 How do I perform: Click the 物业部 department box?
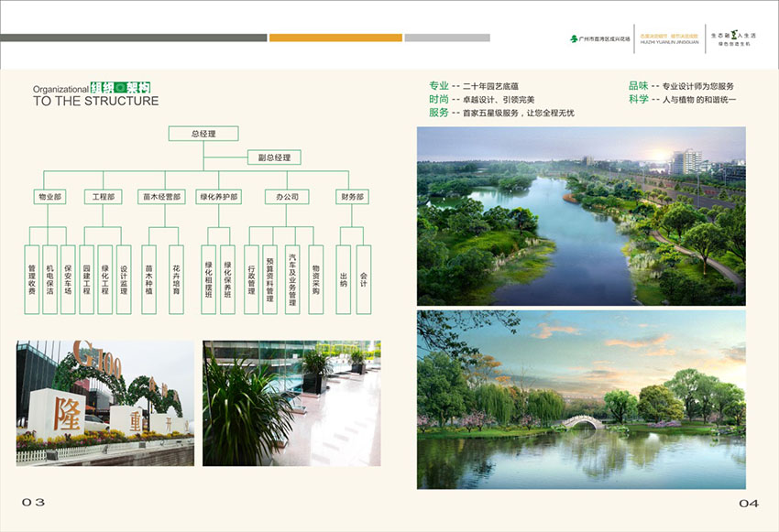coord(50,196)
